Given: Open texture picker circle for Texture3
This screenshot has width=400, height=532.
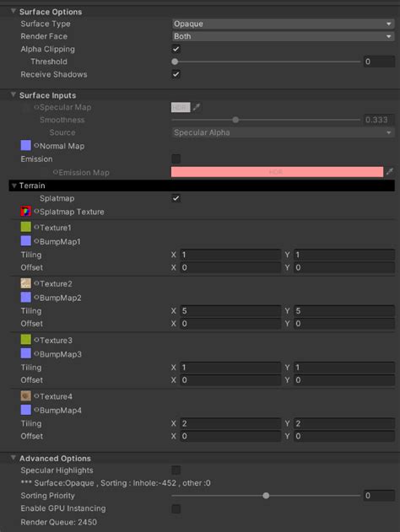Looking at the screenshot, I should [x=36, y=340].
